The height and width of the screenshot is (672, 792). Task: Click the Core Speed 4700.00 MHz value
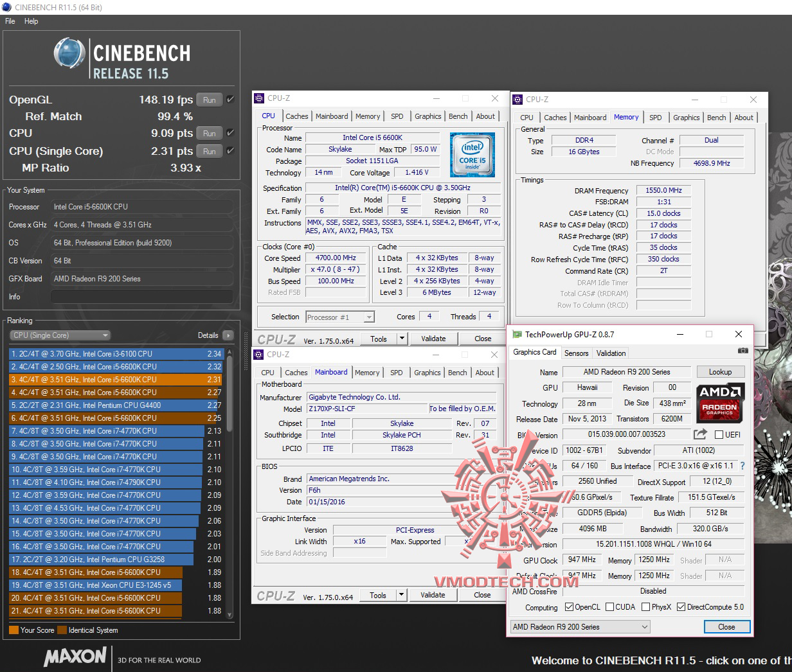pos(336,258)
